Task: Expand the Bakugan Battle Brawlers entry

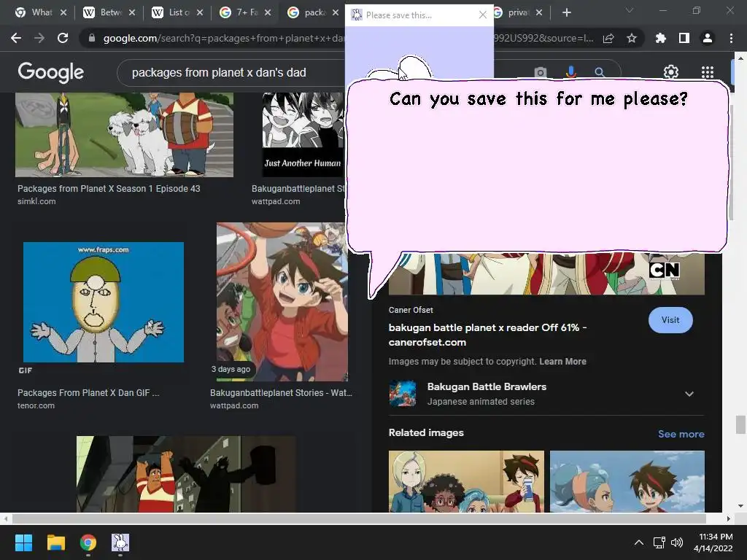Action: coord(689,394)
